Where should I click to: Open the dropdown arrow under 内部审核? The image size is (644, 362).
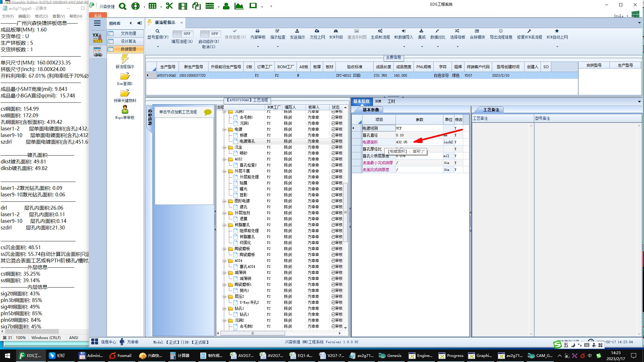tap(258, 47)
